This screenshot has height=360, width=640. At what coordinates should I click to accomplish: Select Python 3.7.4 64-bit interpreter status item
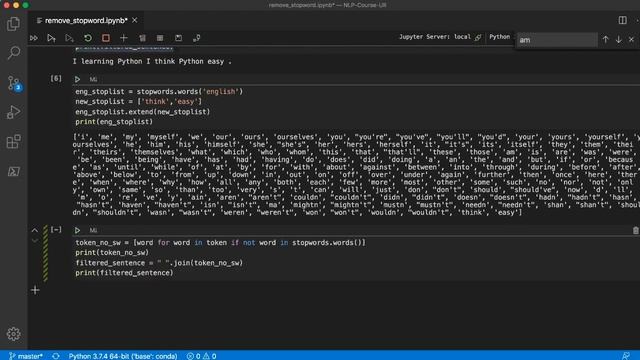122,356
